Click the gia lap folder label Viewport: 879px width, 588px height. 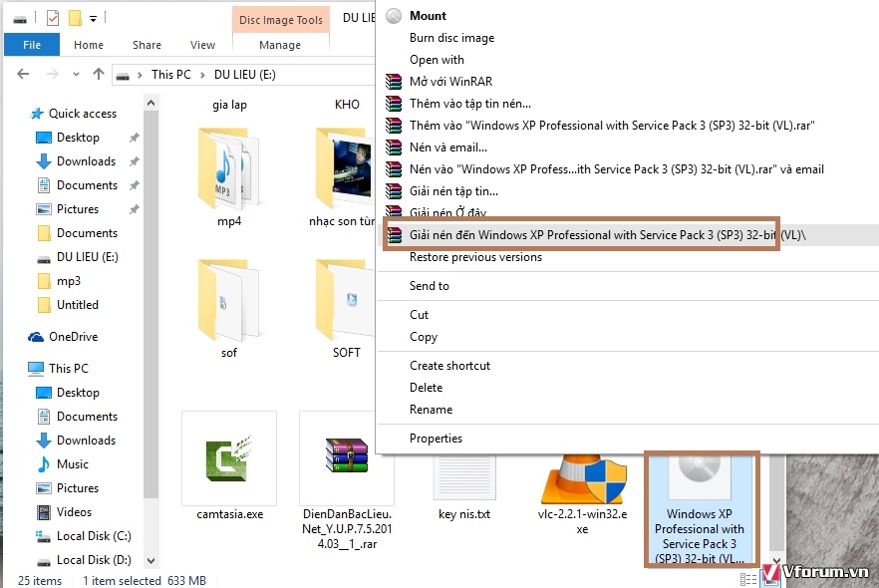point(229,105)
